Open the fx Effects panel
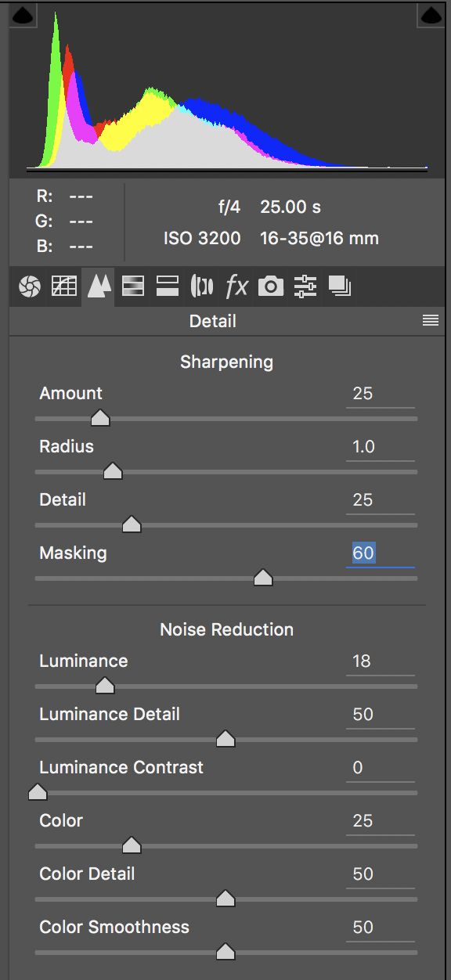This screenshot has height=980, width=451. (x=236, y=287)
